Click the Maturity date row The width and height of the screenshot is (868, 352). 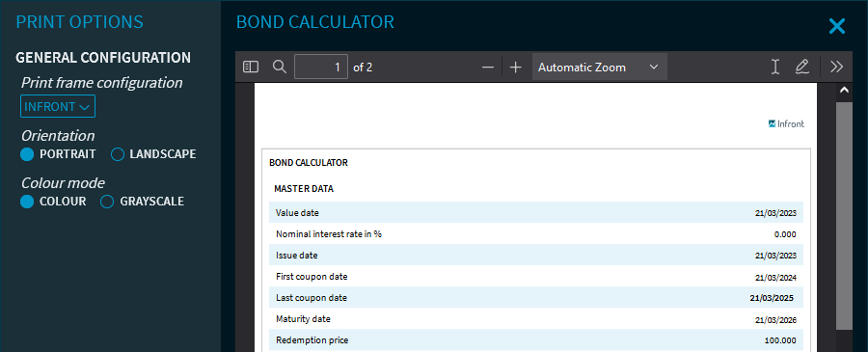pyautogui.click(x=536, y=319)
